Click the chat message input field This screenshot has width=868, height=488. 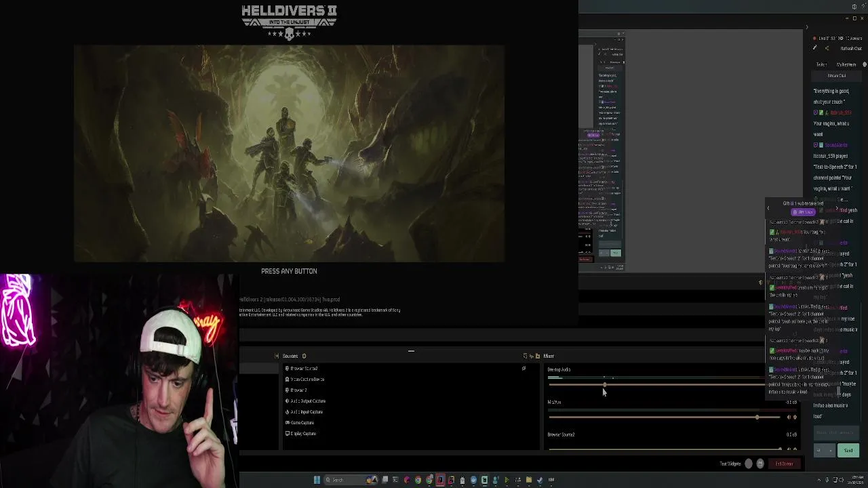click(836, 432)
